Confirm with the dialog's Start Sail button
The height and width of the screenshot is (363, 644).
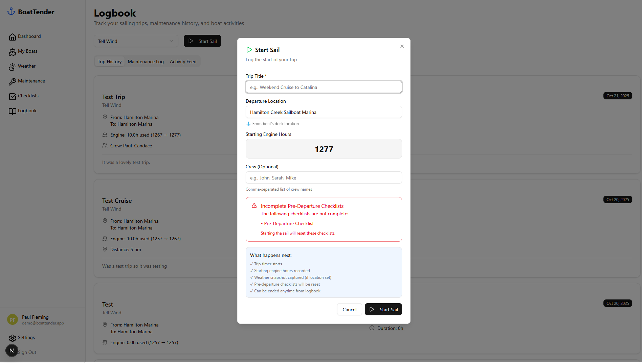(383, 310)
